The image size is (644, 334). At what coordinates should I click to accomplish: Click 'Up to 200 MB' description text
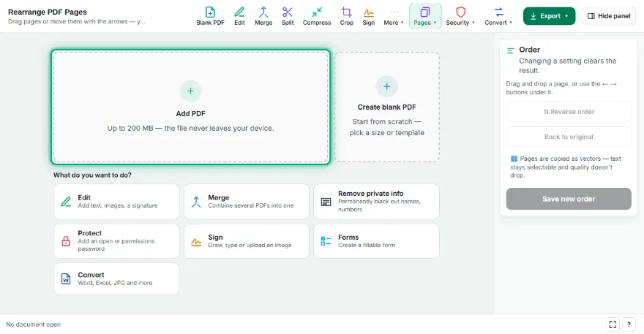point(190,128)
